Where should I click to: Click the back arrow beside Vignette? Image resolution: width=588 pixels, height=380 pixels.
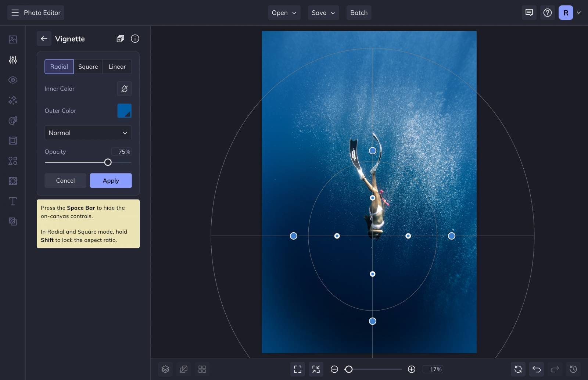point(44,39)
